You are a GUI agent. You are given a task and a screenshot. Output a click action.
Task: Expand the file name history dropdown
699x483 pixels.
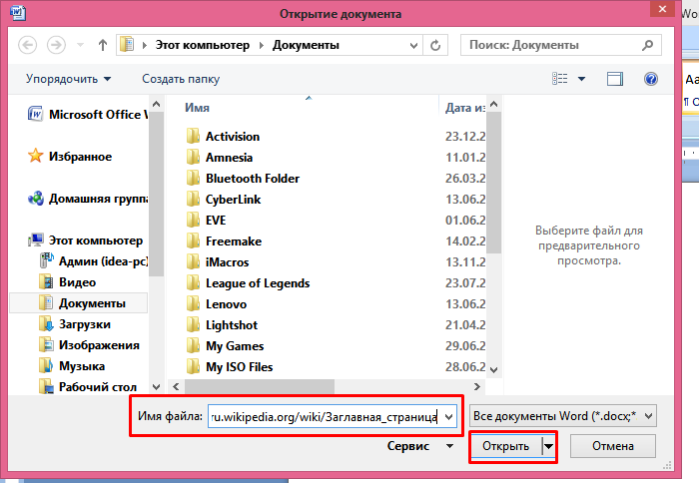tap(449, 417)
